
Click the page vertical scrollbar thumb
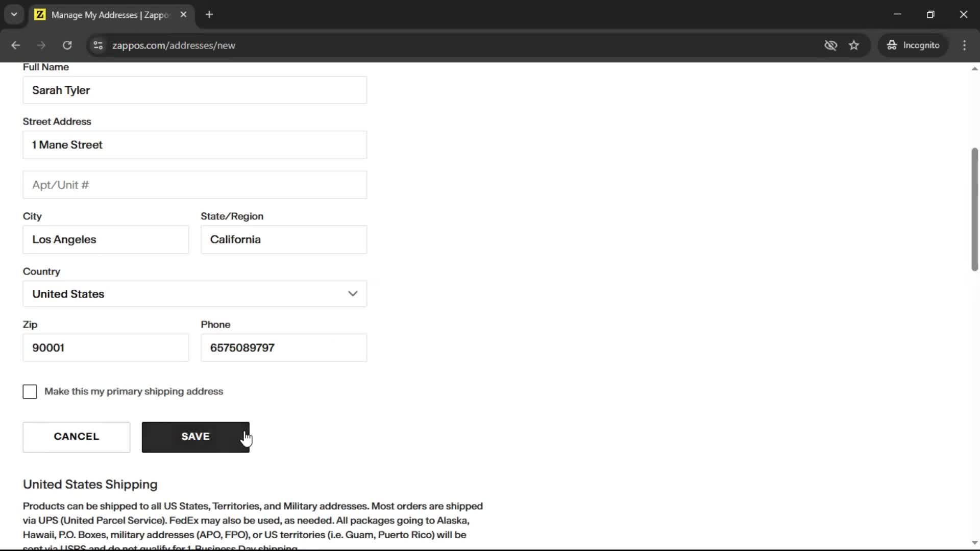974,209
